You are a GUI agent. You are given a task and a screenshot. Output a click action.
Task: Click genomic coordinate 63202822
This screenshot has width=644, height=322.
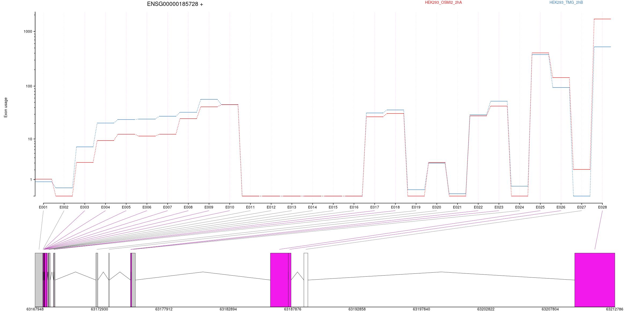pos(486,309)
